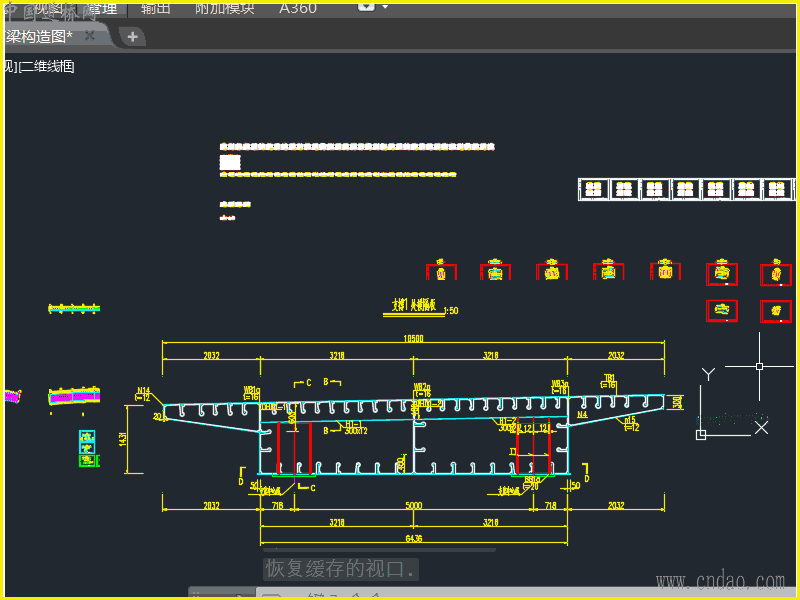Create a new drawing with the plus tab
This screenshot has height=600, width=800.
pyautogui.click(x=132, y=37)
